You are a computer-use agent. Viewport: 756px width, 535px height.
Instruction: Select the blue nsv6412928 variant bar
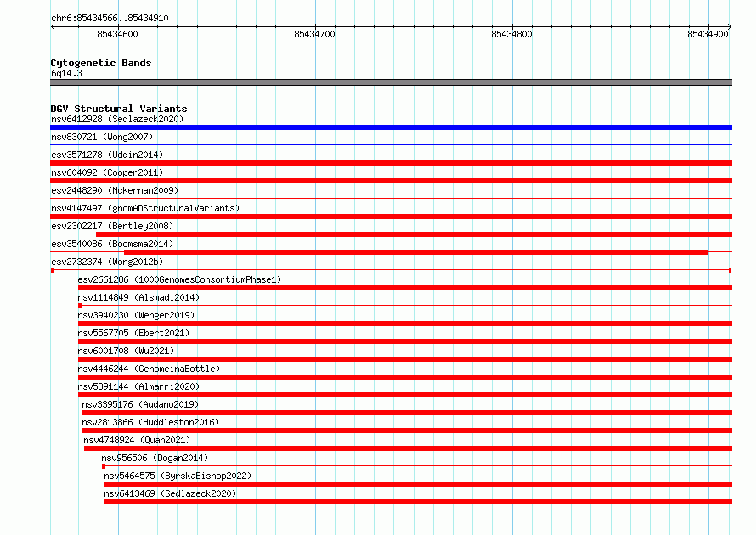[391, 127]
